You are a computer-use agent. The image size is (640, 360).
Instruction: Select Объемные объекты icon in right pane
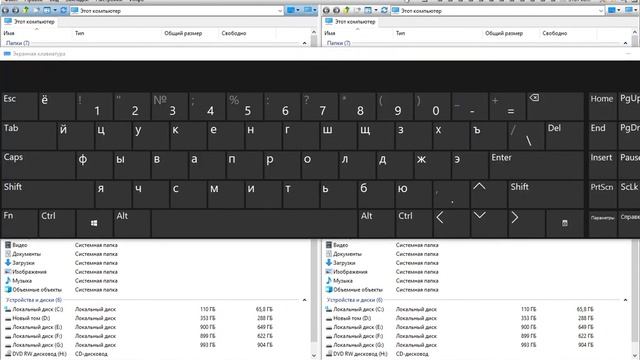pos(329,290)
